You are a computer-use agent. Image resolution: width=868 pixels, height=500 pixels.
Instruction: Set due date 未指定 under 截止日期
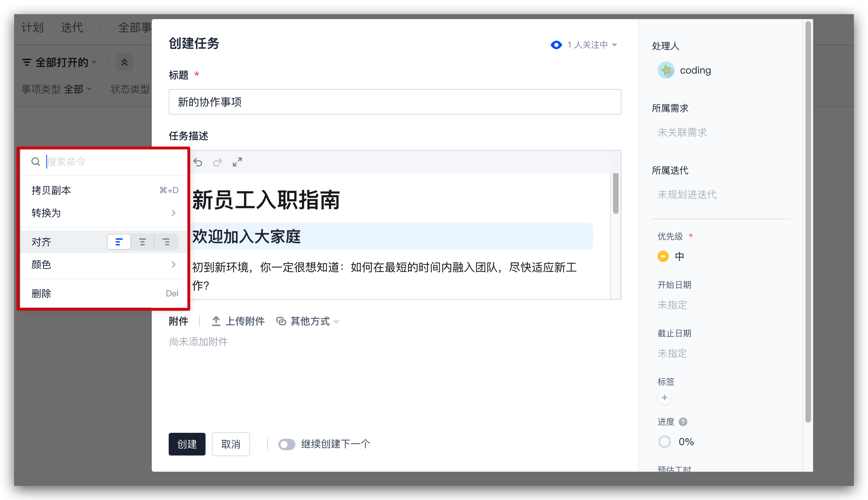point(672,354)
